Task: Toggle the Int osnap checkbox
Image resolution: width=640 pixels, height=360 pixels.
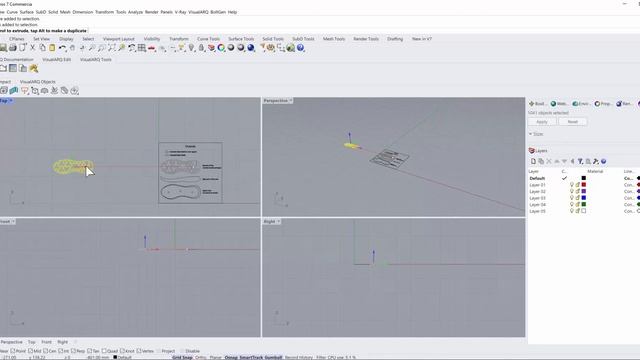Action: coord(60,351)
